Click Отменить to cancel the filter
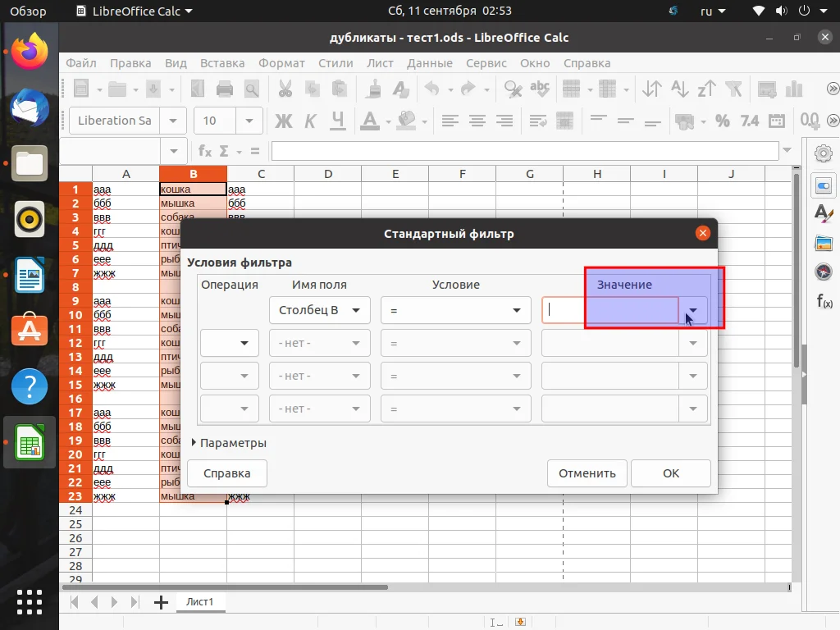The width and height of the screenshot is (840, 630). click(x=587, y=473)
